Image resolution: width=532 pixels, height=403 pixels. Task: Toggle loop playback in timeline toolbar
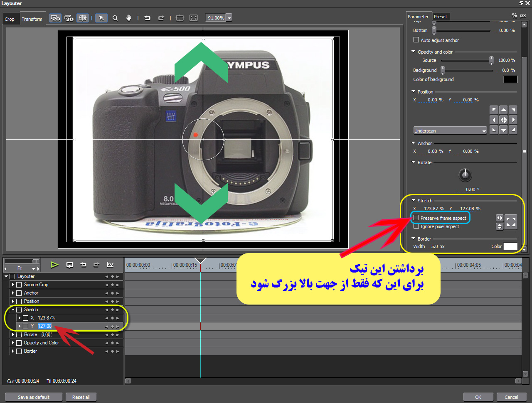point(70,265)
